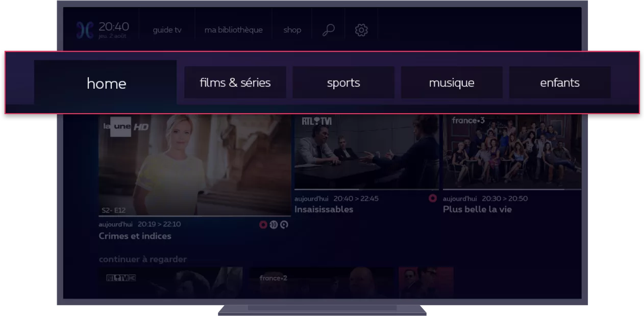Switch to films & séries tab

pos(235,83)
